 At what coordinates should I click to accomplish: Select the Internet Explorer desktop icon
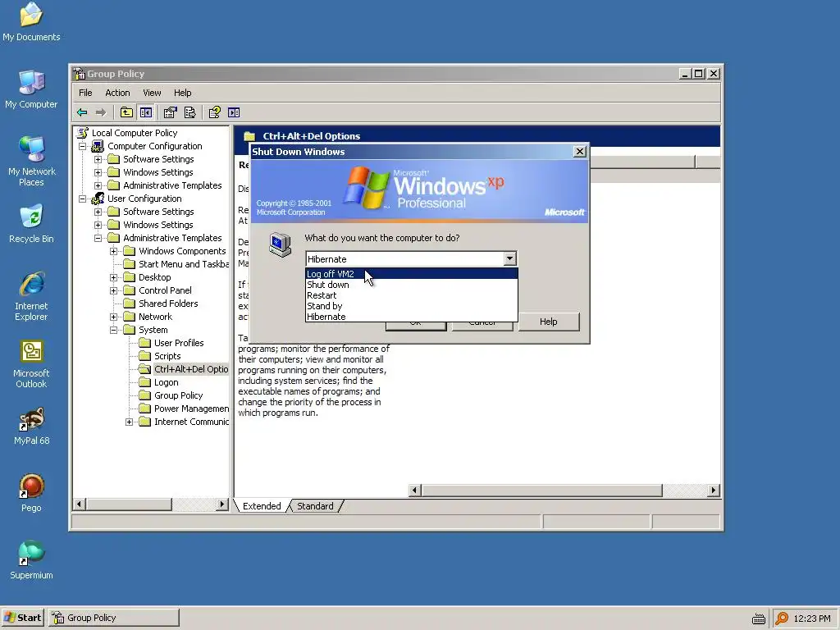(31, 296)
